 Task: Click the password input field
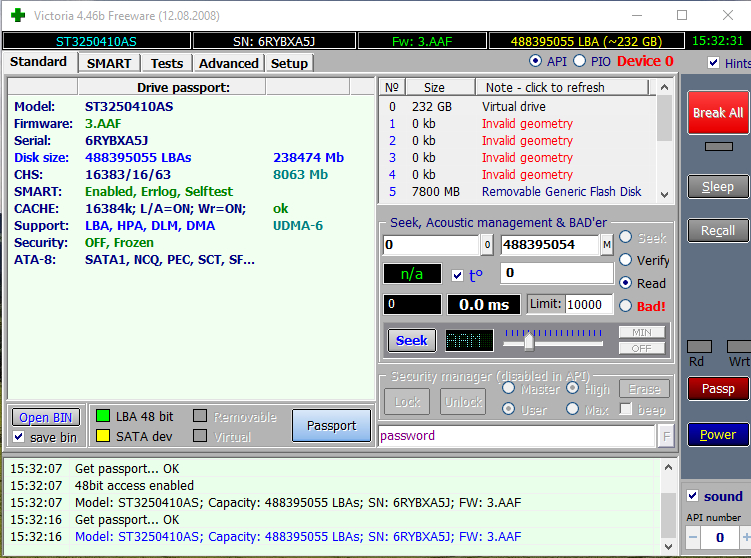click(517, 436)
